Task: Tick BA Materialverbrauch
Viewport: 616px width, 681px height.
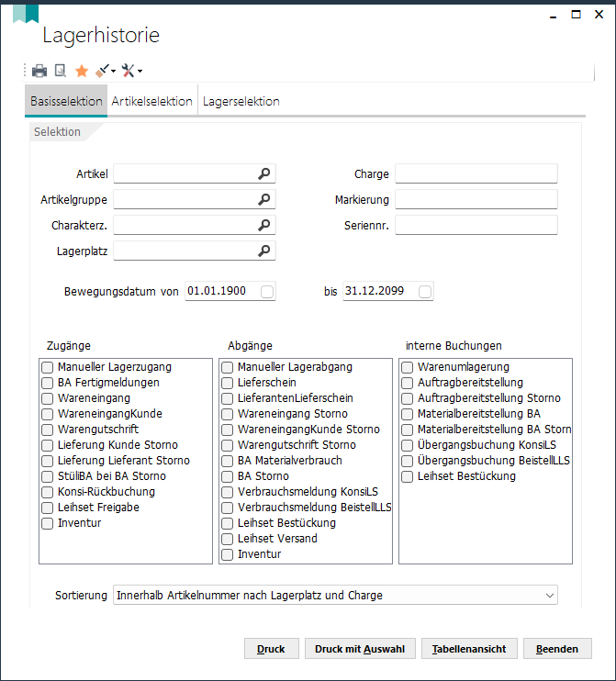Action: [227, 462]
